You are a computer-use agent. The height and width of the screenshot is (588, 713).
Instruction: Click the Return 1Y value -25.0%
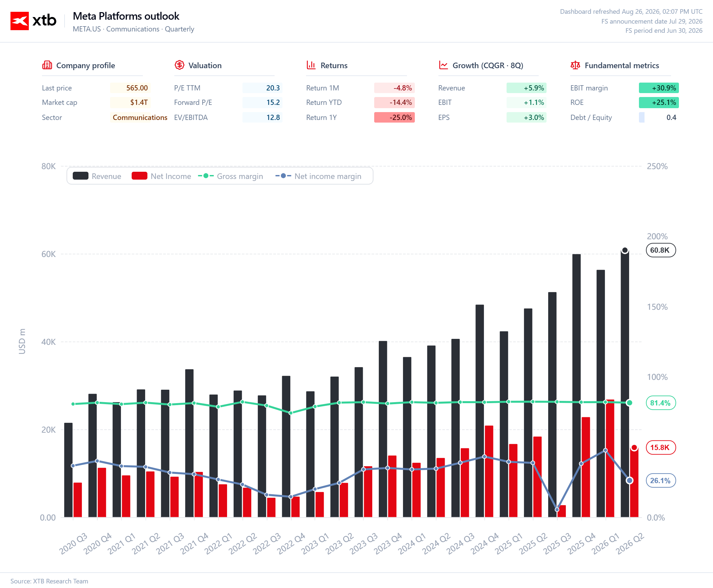tap(395, 118)
